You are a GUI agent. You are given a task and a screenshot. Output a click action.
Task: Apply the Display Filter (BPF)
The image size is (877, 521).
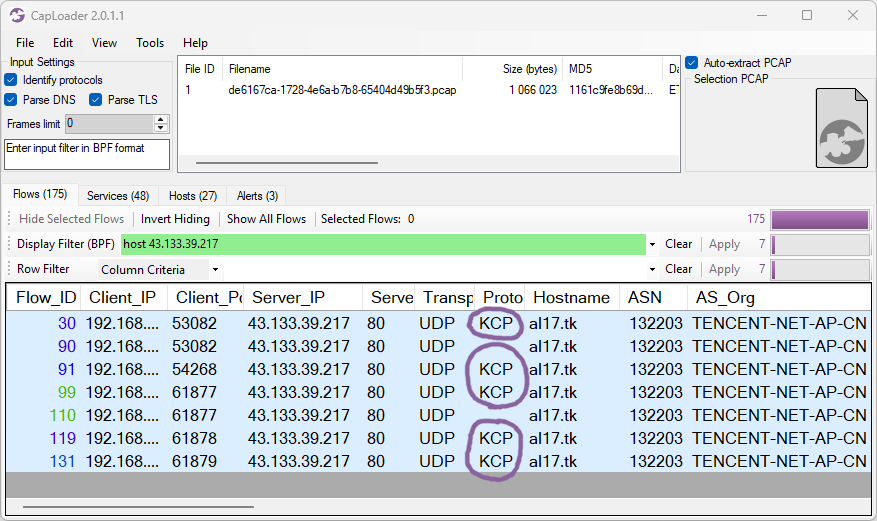[x=724, y=244]
